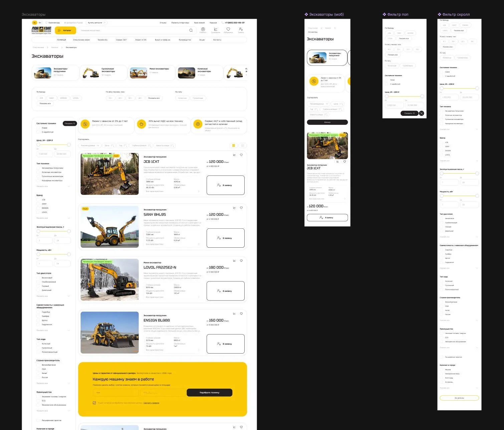
Task: Adjust right handle of desktop Мощность slider
Action: [x=69, y=254]
